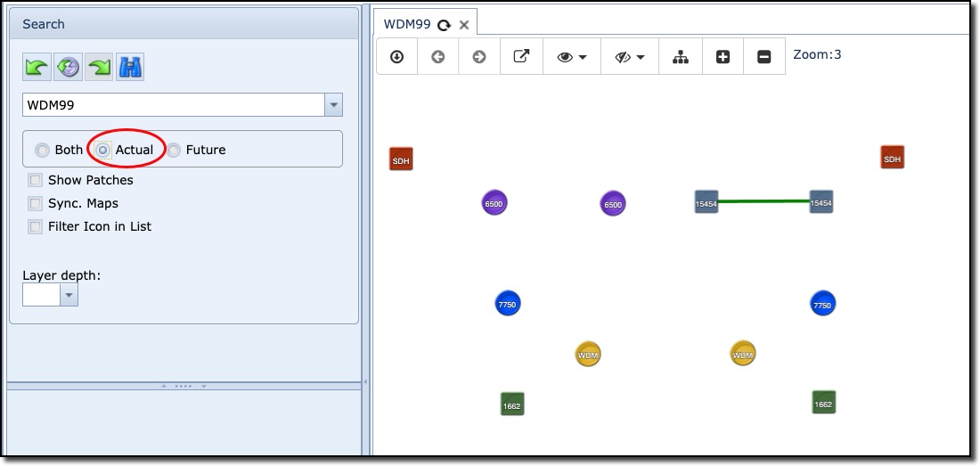Click the green right-curved arrow icon

[99, 67]
